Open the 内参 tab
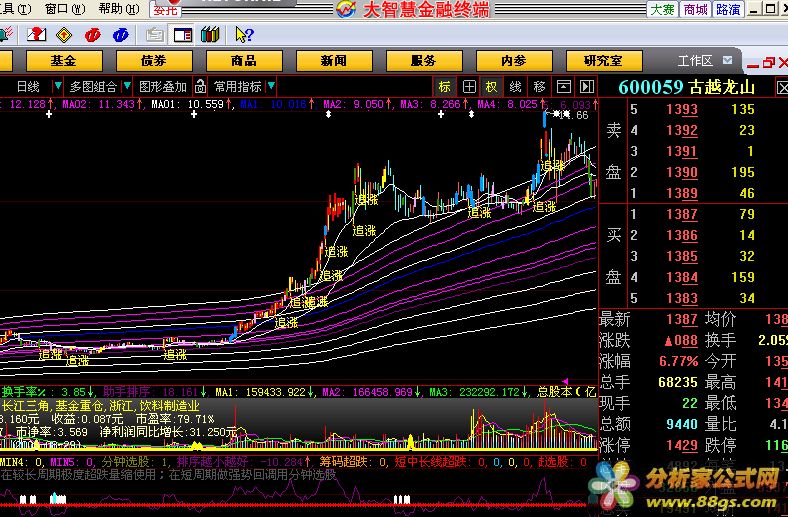Viewport: 788px width, 517px height. 514,61
